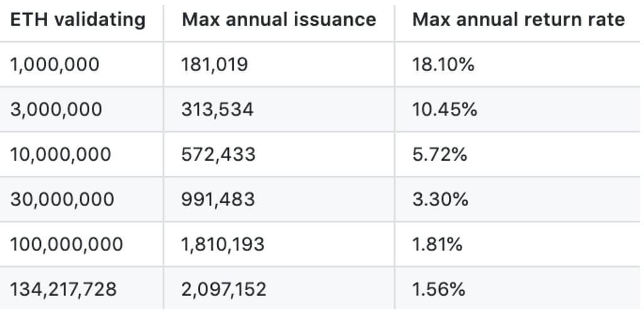Click the 30,000,000 ETH validating cell
644x314 pixels.
click(x=62, y=200)
